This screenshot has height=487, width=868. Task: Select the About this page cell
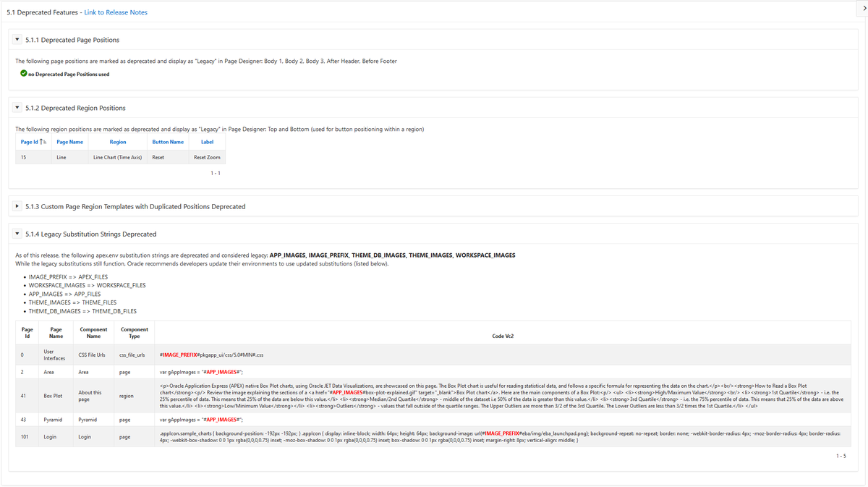pyautogui.click(x=93, y=396)
